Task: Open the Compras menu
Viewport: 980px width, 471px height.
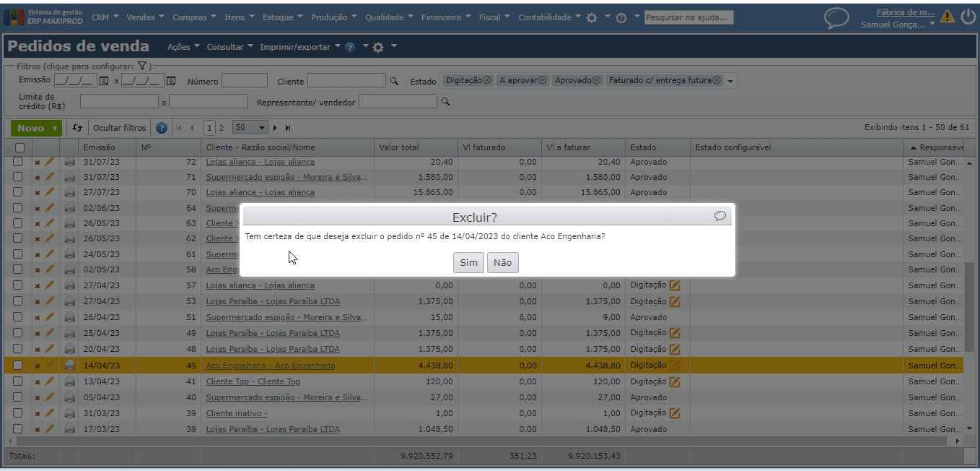Action: [195, 17]
